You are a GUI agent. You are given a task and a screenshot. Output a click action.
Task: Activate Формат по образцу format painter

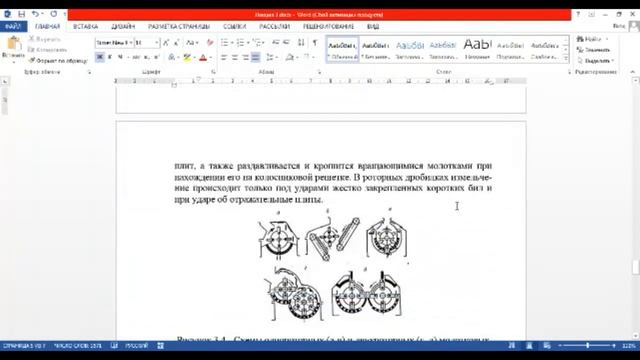click(58, 60)
